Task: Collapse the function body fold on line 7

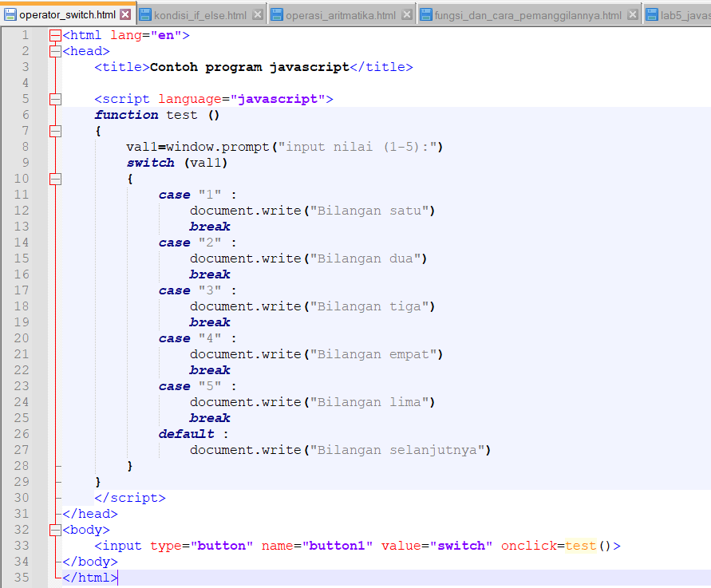Action: click(53, 131)
